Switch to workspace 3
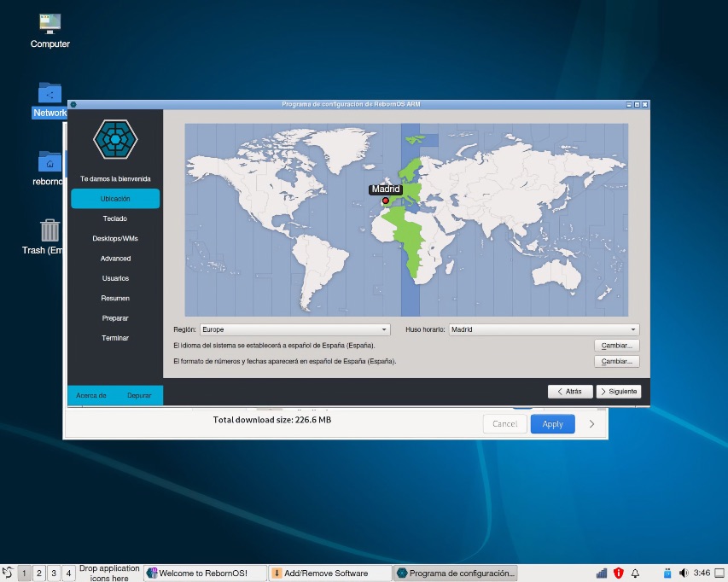The height and width of the screenshot is (582, 728). (54, 573)
